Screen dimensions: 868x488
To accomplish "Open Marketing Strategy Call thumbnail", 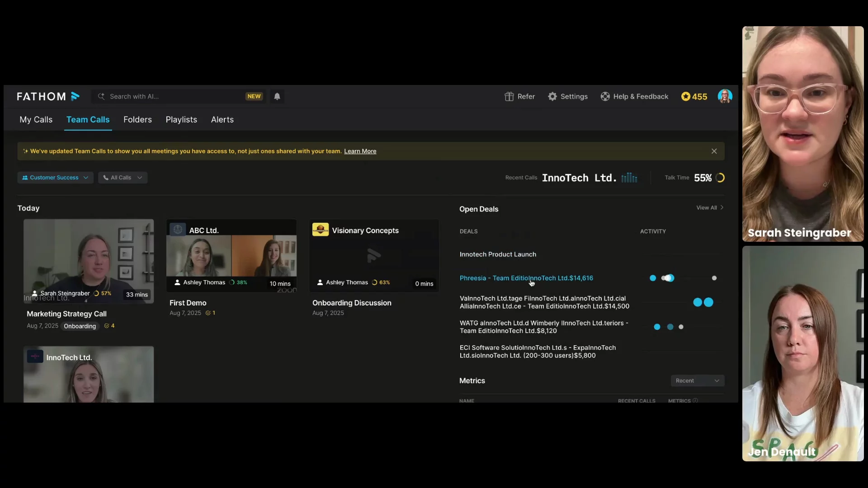I will [x=89, y=261].
